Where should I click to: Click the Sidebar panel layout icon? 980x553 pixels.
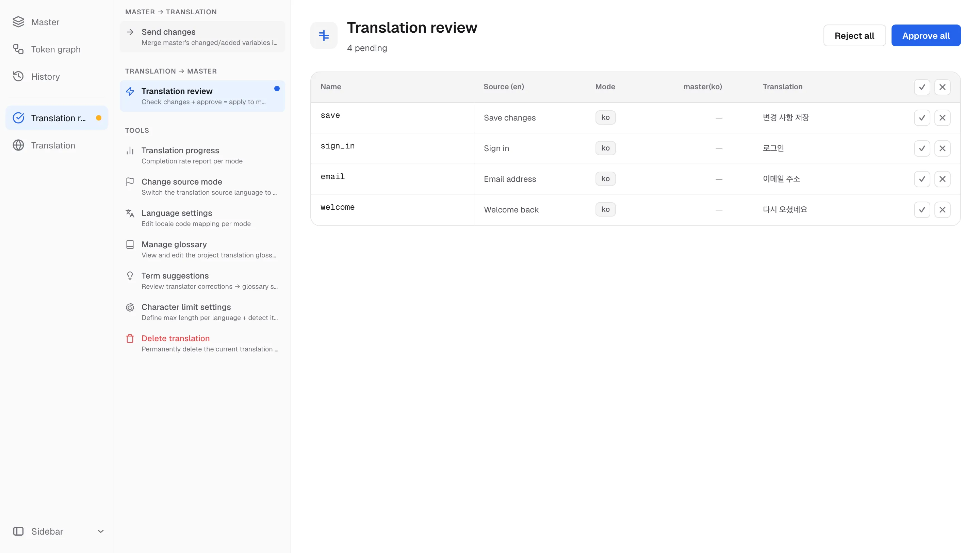[x=18, y=531]
